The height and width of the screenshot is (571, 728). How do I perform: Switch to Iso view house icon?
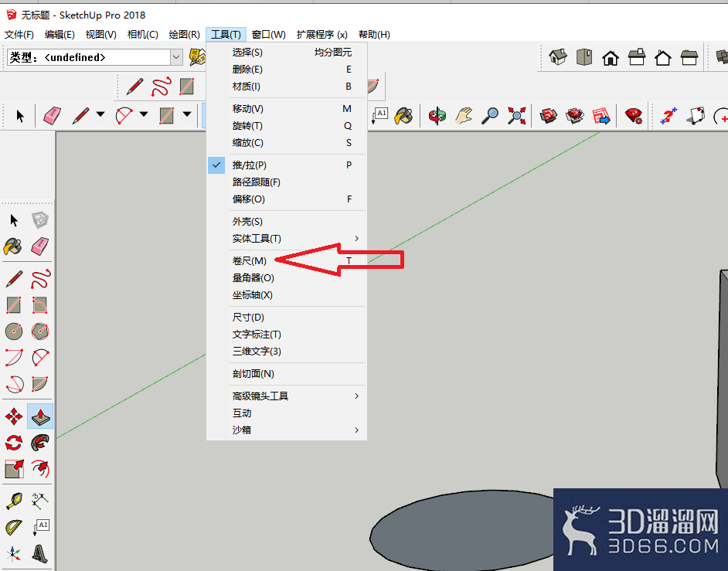558,57
